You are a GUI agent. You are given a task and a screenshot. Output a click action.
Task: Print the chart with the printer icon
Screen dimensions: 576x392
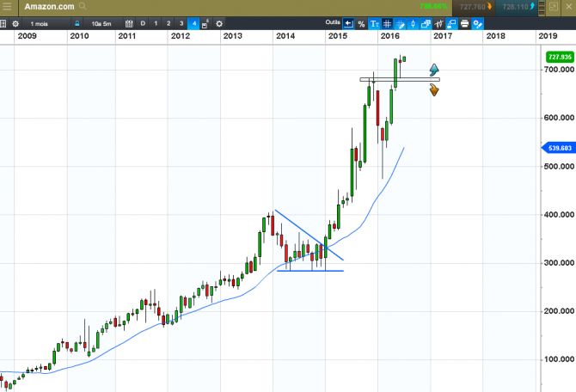coord(465,24)
